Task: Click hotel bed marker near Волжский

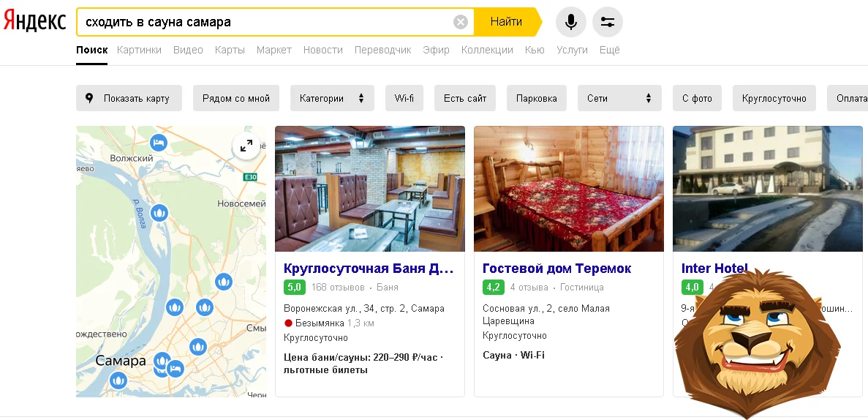Action: [159, 143]
